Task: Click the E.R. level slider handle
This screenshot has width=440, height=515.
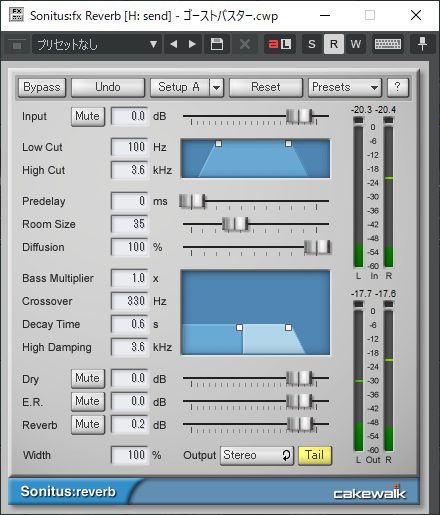Action: click(x=299, y=401)
